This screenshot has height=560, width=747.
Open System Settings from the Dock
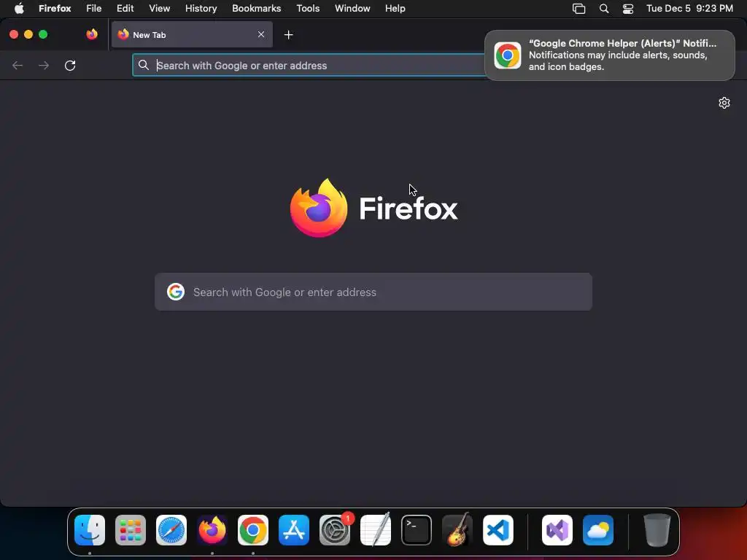(x=334, y=530)
